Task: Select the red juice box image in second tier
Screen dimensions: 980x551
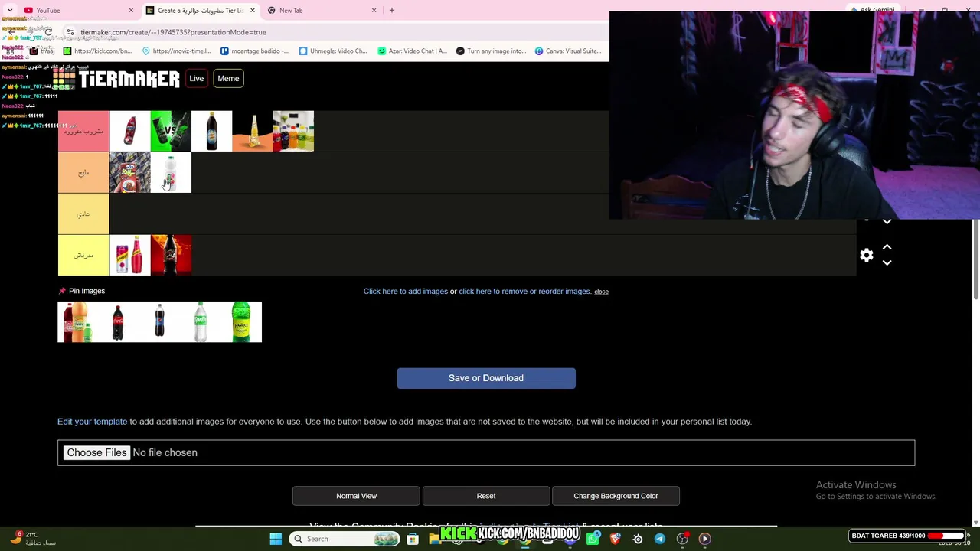Action: pyautogui.click(x=130, y=172)
